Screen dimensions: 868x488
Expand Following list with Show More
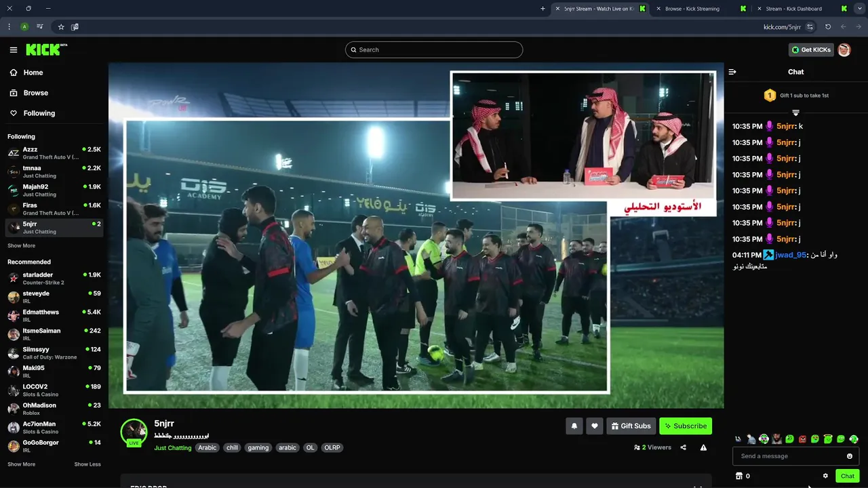(x=21, y=246)
